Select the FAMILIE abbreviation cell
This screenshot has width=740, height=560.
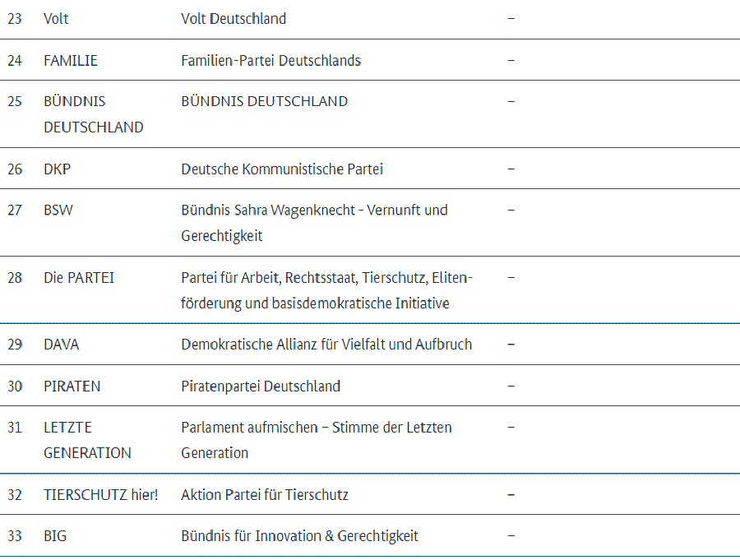coord(71,60)
